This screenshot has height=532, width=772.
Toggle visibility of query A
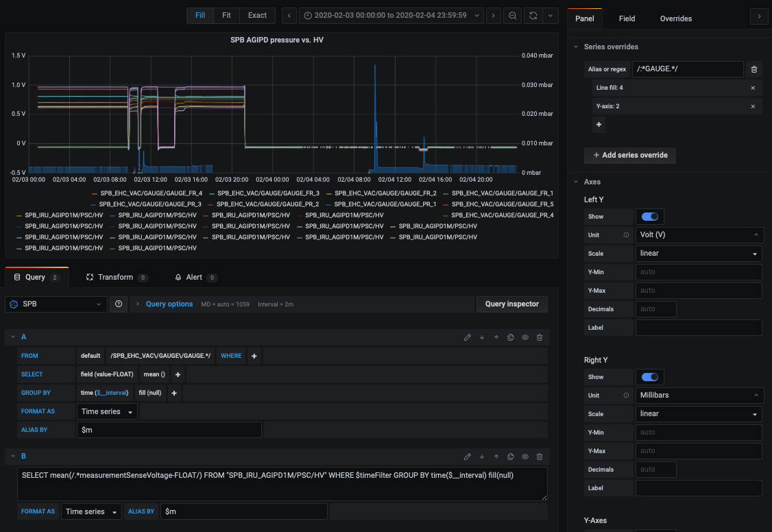point(525,337)
